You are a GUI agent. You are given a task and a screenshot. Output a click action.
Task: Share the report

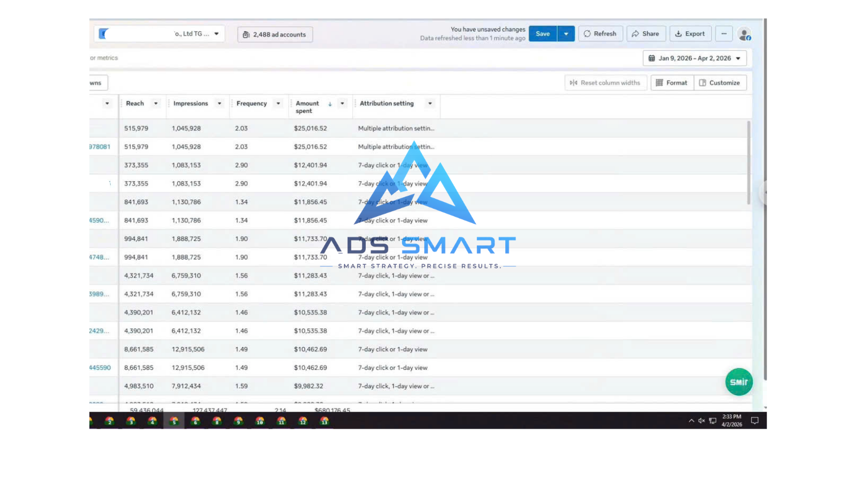(646, 34)
